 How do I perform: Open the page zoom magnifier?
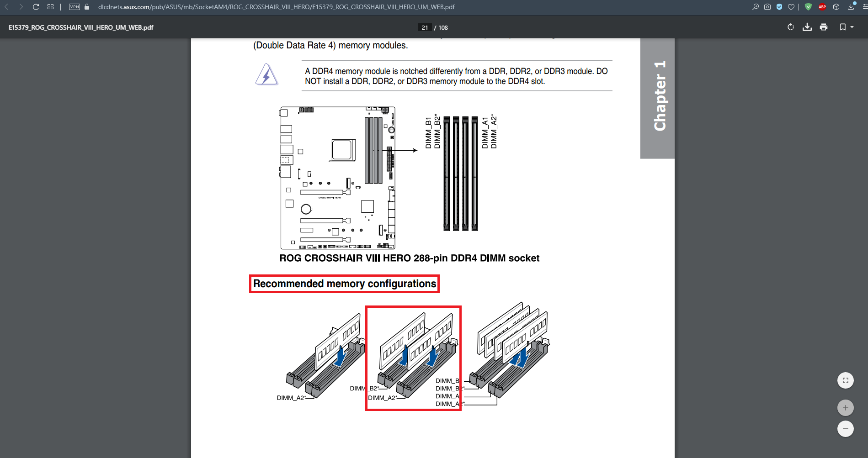click(756, 7)
